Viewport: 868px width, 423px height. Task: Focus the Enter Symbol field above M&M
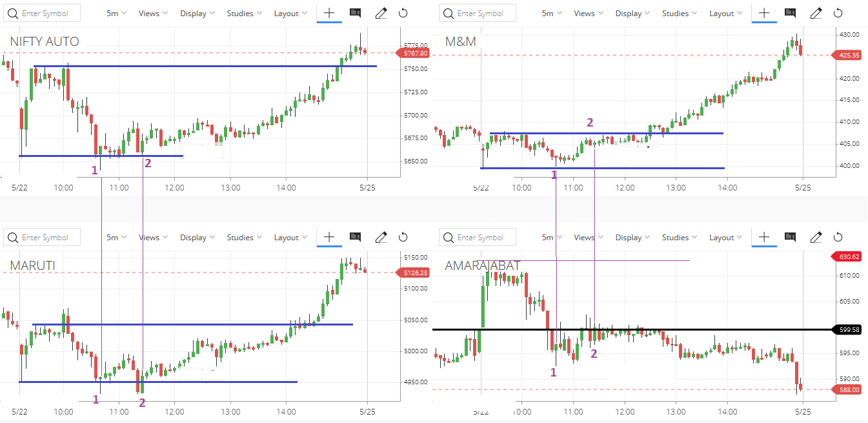478,13
